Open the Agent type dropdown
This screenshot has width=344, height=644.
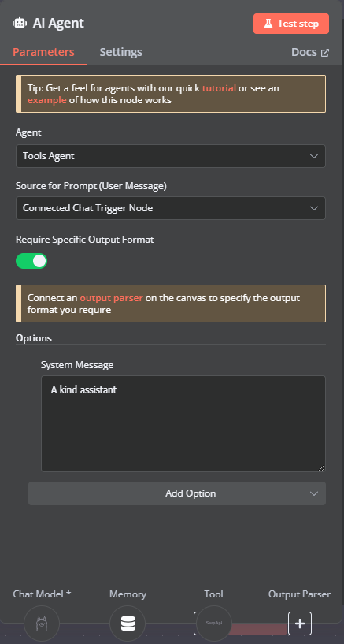pos(171,156)
